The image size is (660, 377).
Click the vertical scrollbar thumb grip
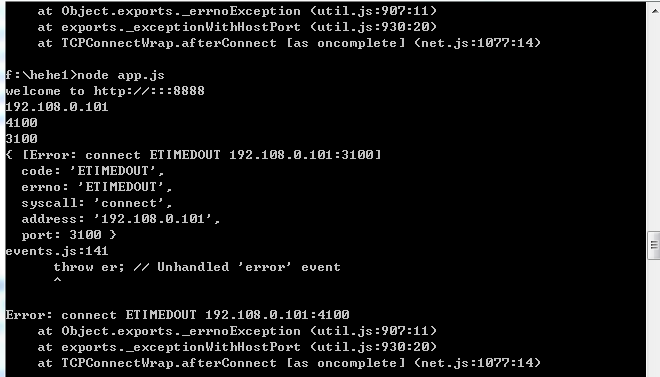654,245
